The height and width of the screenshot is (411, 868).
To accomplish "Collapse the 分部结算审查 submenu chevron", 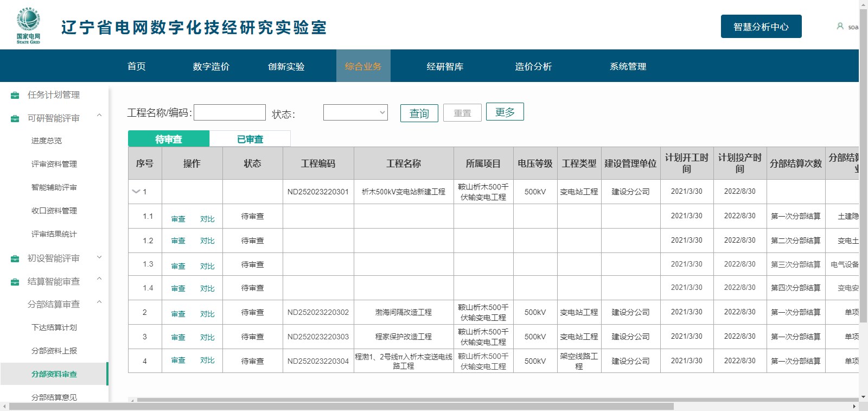I will tap(99, 302).
